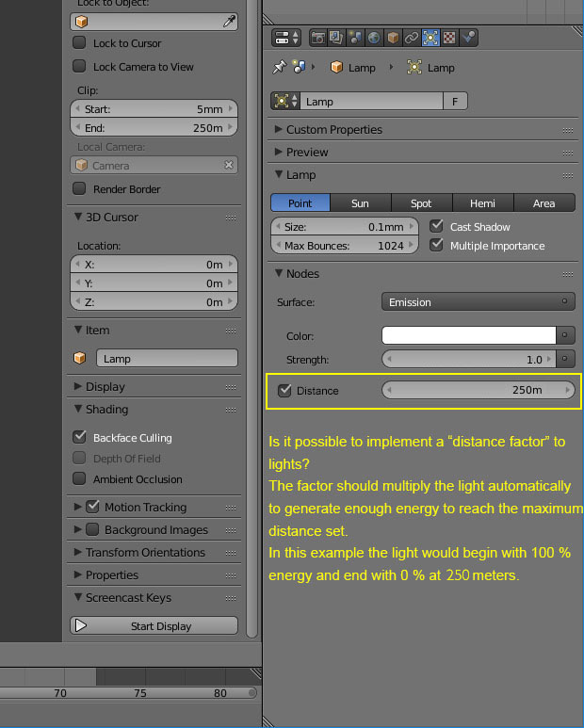Expand the Properties panel in sidebar
Screen dimensions: 584x728
click(78, 574)
